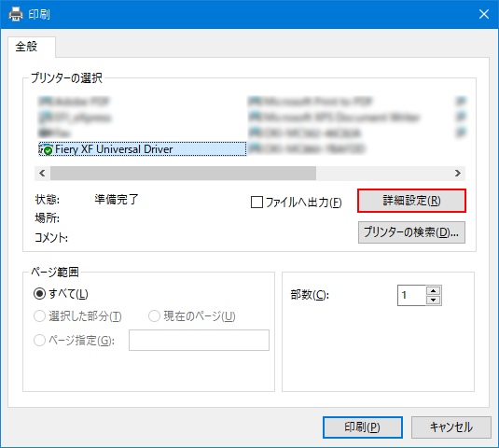Click the ページ指定 page number input field
499x448 pixels.
pos(199,341)
